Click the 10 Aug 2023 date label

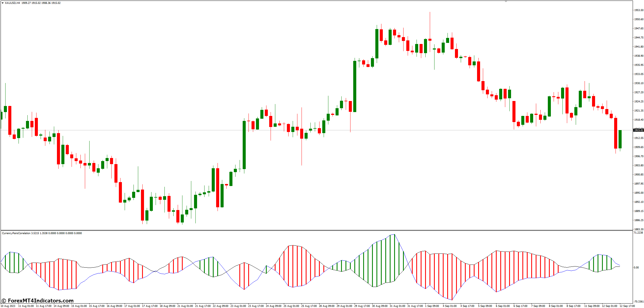click(8, 306)
